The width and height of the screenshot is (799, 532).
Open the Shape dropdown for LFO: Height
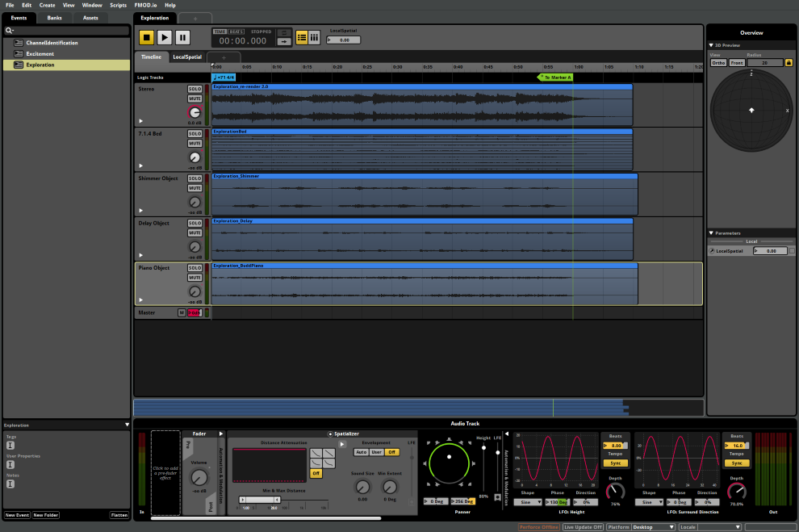[528, 502]
